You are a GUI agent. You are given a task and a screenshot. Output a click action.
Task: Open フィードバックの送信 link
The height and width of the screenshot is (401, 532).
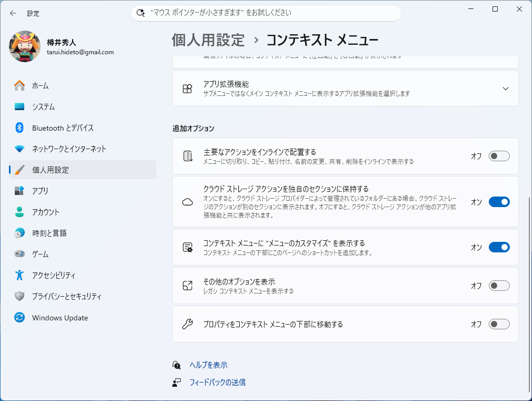(x=217, y=383)
